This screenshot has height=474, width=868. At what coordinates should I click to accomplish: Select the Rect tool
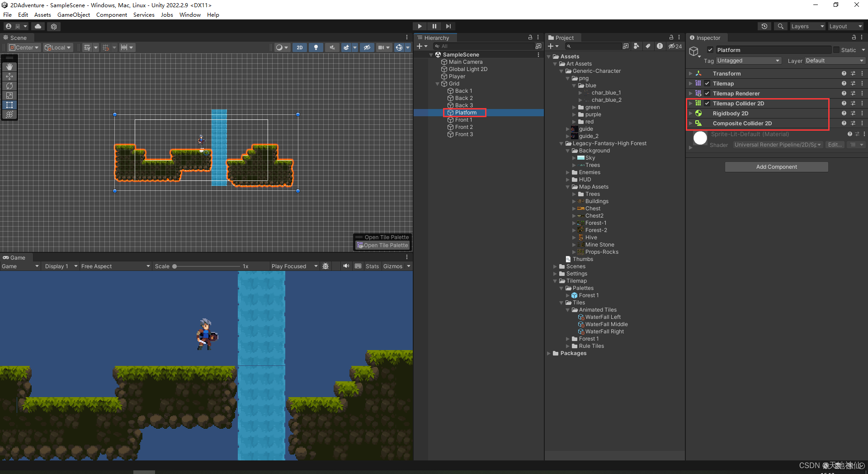click(x=9, y=105)
